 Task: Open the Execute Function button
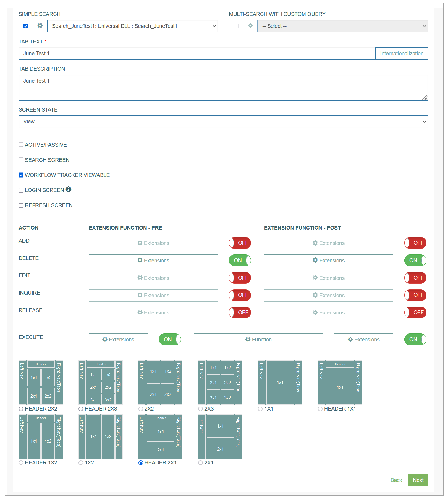(x=258, y=340)
